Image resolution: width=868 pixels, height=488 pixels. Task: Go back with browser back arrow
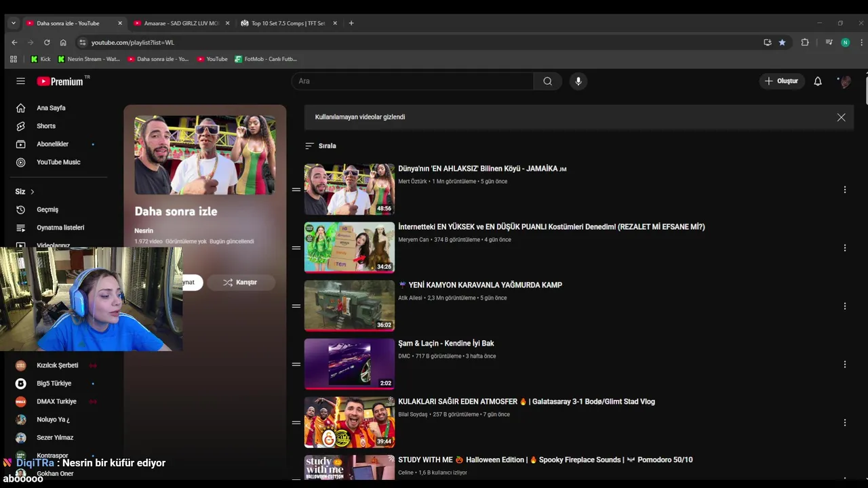(x=14, y=42)
